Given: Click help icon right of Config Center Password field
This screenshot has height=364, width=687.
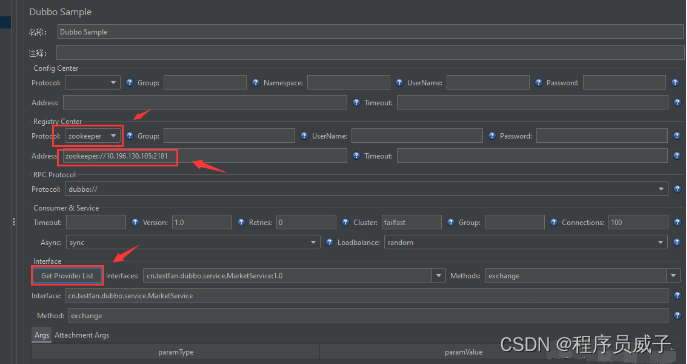Looking at the screenshot, I should pos(675,83).
